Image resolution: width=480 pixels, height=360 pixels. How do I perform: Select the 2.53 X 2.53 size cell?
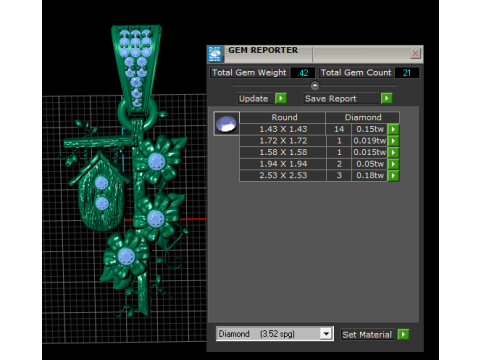283,176
